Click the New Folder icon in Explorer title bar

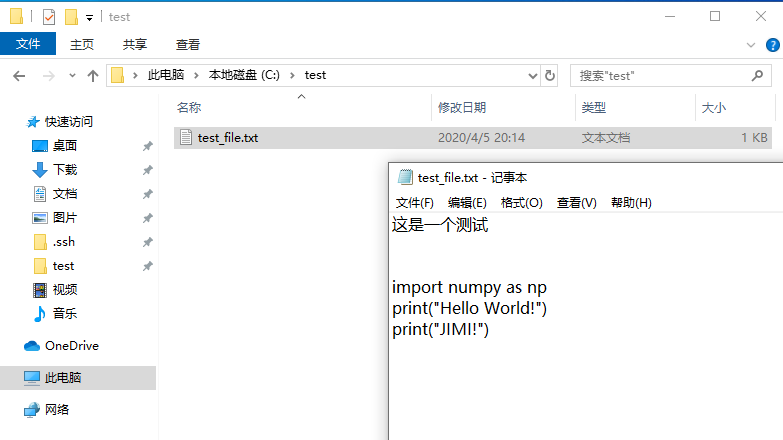[71, 17]
